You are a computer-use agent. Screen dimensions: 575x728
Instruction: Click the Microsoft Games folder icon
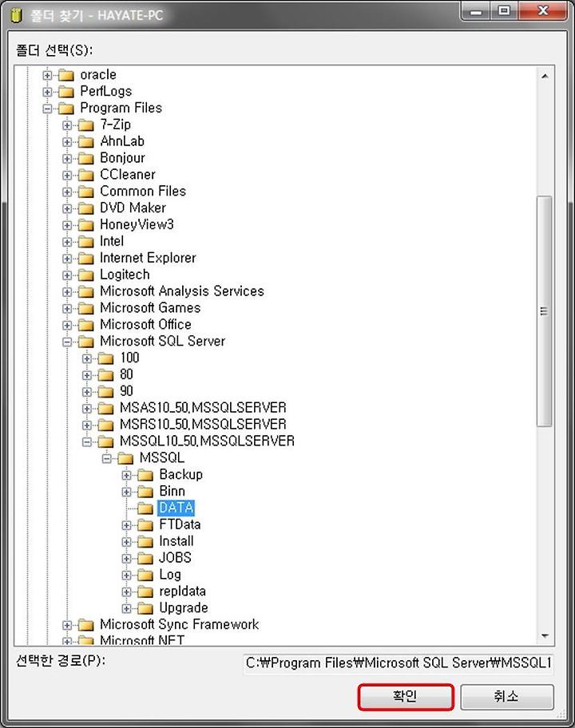tap(86, 308)
